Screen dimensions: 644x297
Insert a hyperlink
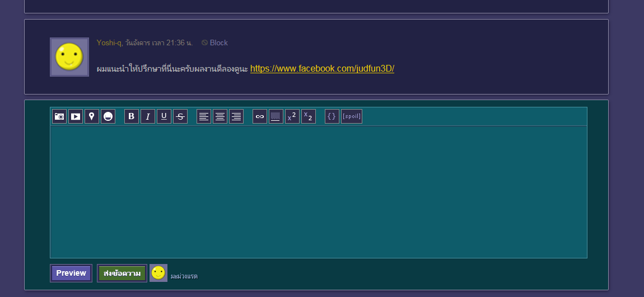[260, 116]
